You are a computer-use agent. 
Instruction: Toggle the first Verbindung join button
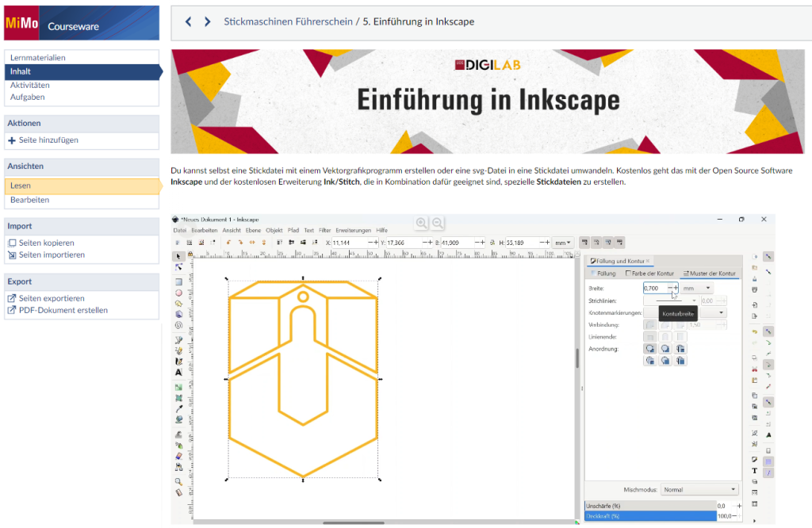click(x=650, y=324)
